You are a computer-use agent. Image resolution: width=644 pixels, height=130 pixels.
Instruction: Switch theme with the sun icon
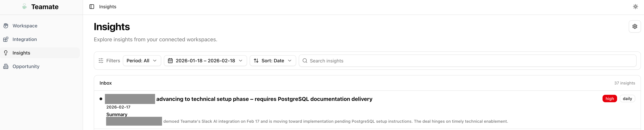pyautogui.click(x=635, y=7)
